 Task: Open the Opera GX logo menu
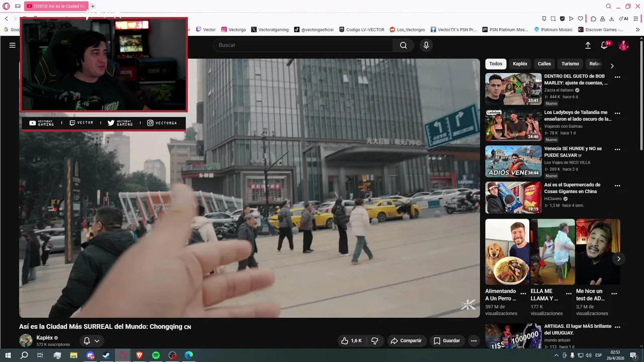6,6
